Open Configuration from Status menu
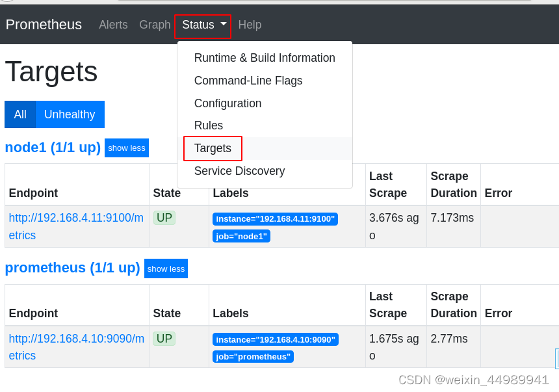The height and width of the screenshot is (392, 559). [265, 103]
